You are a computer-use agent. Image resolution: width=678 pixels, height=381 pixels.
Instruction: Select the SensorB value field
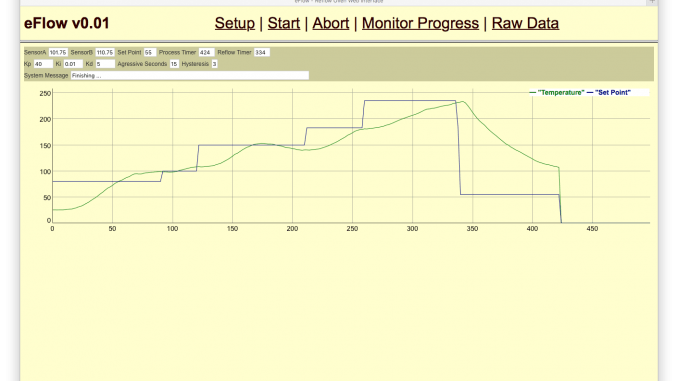pyautogui.click(x=105, y=52)
